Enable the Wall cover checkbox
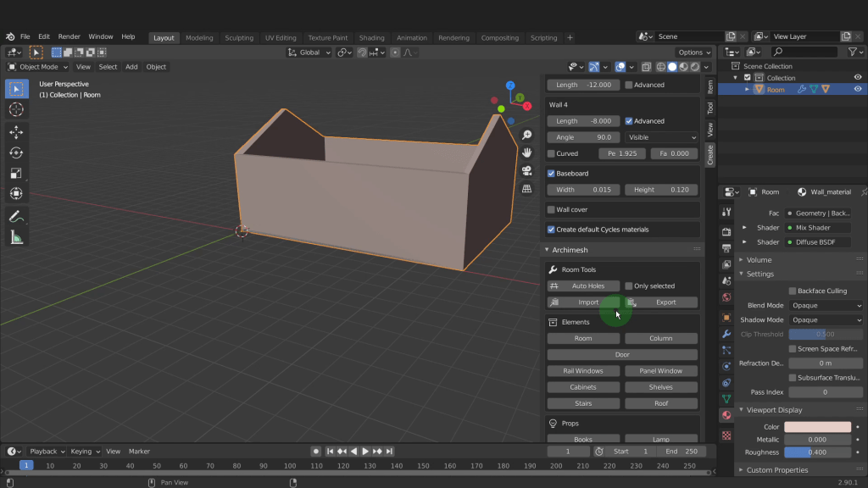The height and width of the screenshot is (488, 868). pos(552,209)
